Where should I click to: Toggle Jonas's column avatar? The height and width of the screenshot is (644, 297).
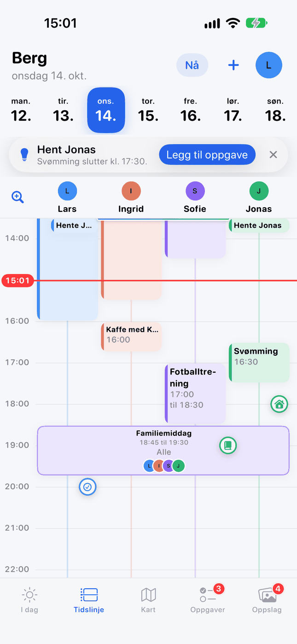coord(259,191)
